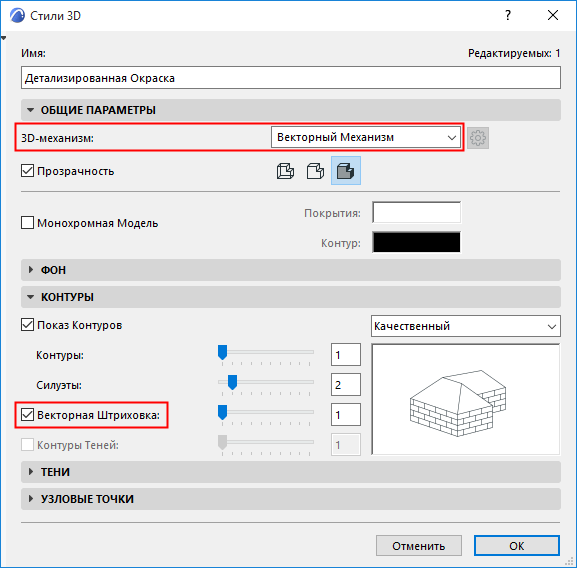This screenshot has height=568, width=577.
Task: Click the Покрытия white color swatch
Action: 417,212
